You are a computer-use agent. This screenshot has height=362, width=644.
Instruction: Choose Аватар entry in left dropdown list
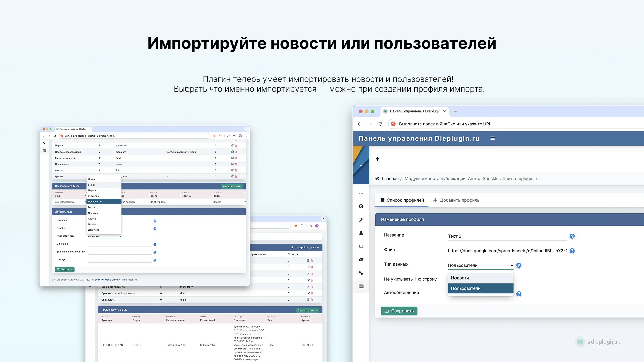(104, 219)
